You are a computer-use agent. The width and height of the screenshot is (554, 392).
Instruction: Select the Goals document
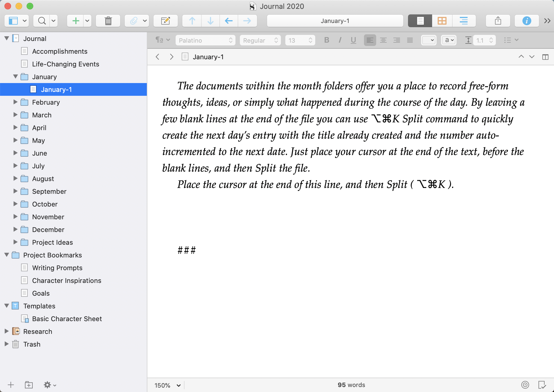41,293
